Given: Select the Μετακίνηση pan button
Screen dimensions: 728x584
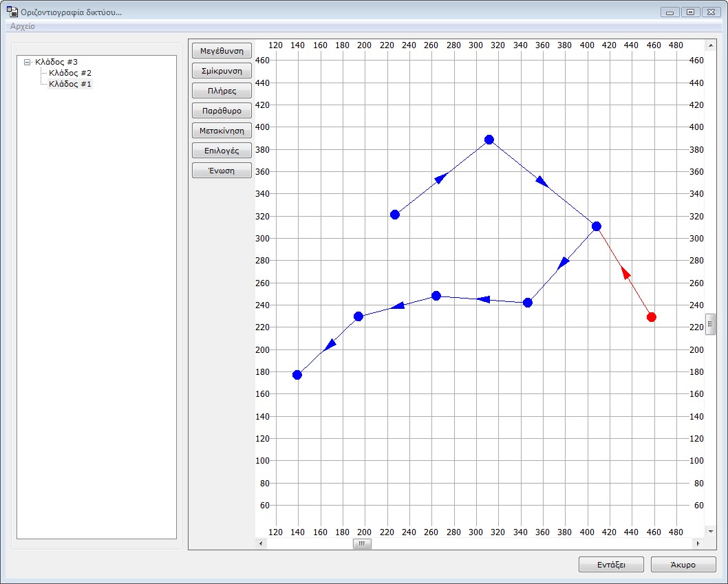Looking at the screenshot, I should click(222, 131).
